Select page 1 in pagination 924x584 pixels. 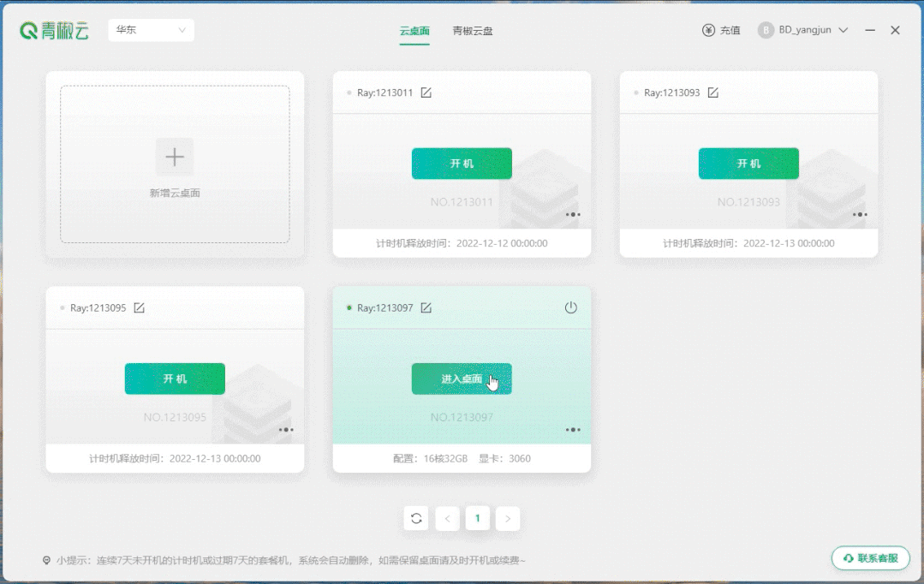tap(477, 519)
